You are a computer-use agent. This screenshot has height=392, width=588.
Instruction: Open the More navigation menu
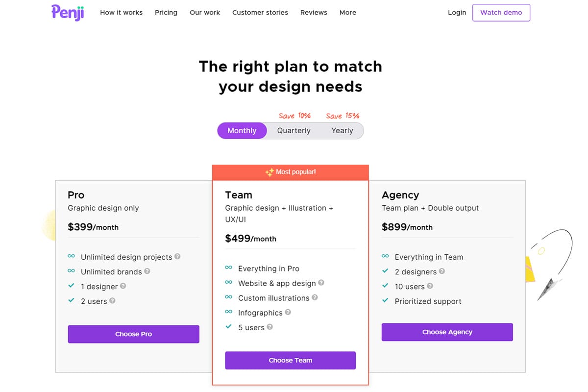tap(348, 12)
